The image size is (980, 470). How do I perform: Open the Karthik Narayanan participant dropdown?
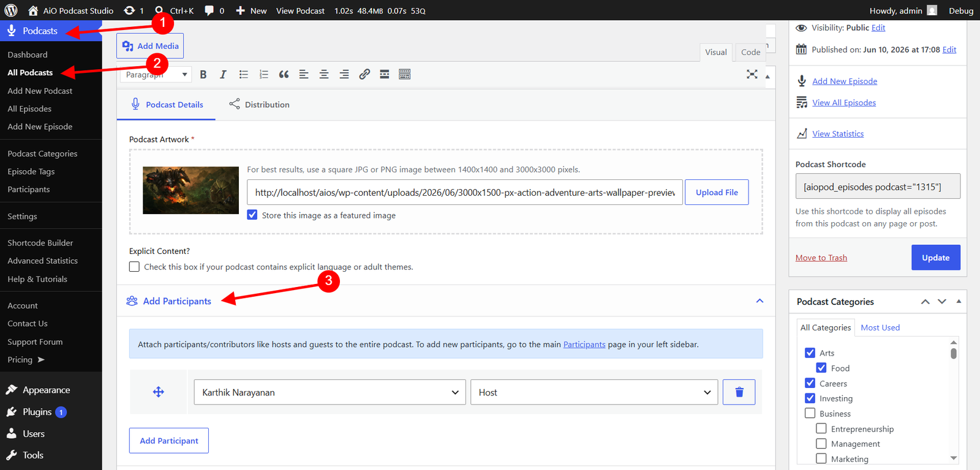(x=330, y=392)
